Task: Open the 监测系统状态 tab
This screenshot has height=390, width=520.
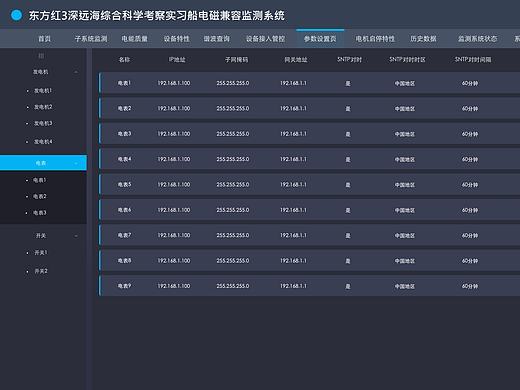Action: click(x=478, y=39)
